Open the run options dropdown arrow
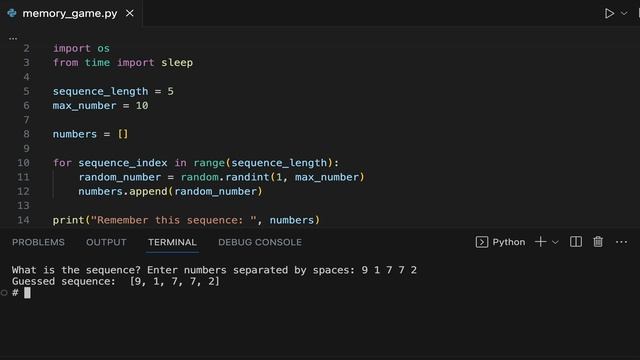The image size is (640, 360). 624,13
